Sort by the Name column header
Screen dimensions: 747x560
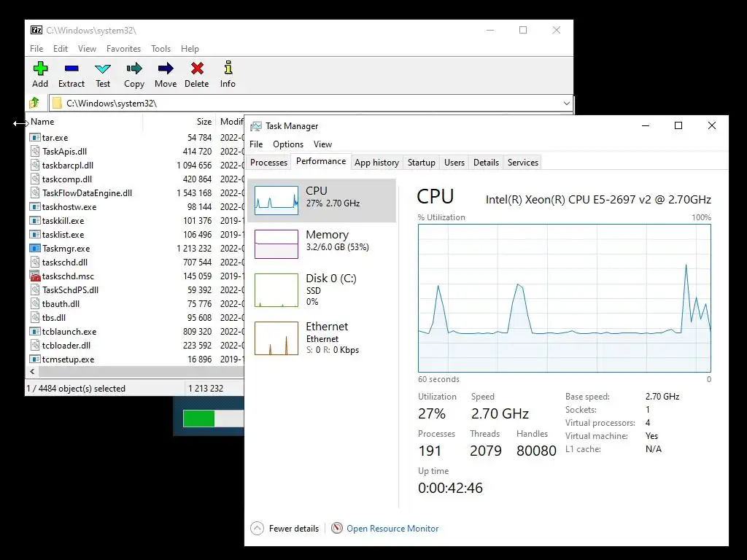[x=85, y=122]
